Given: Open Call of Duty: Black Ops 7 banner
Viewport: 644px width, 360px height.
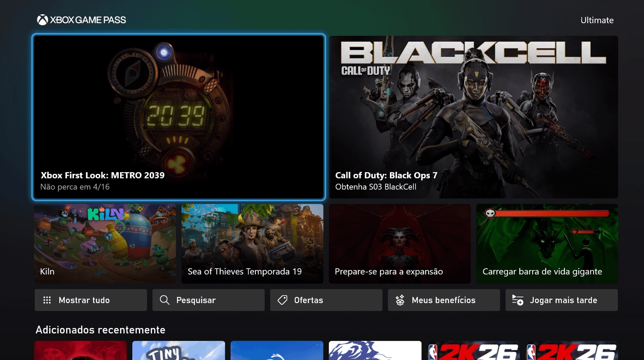Looking at the screenshot, I should click(473, 117).
